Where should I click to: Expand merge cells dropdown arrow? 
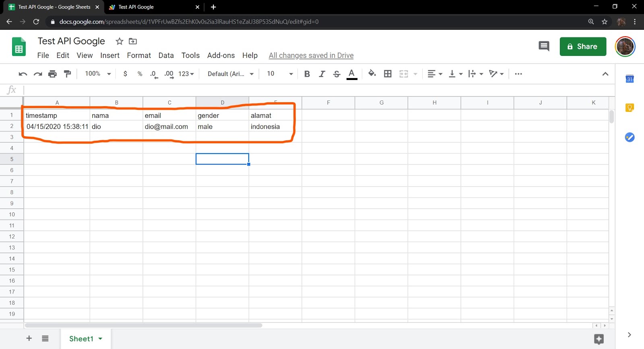coord(415,74)
